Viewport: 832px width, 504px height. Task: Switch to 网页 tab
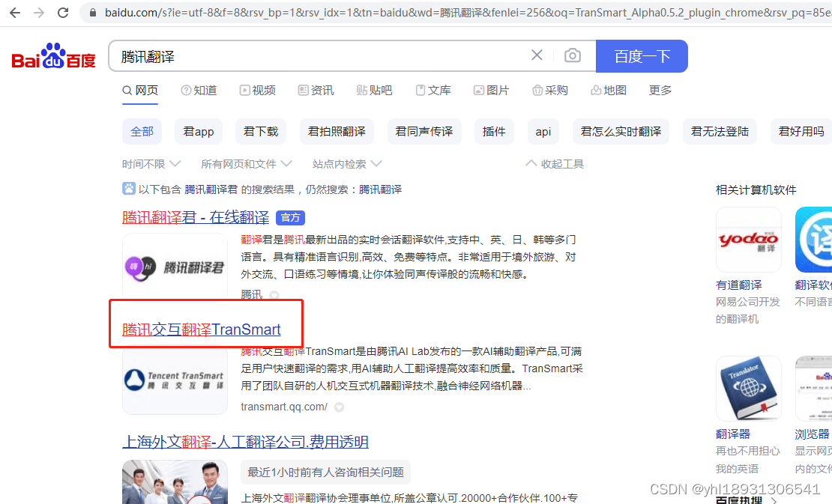[140, 90]
